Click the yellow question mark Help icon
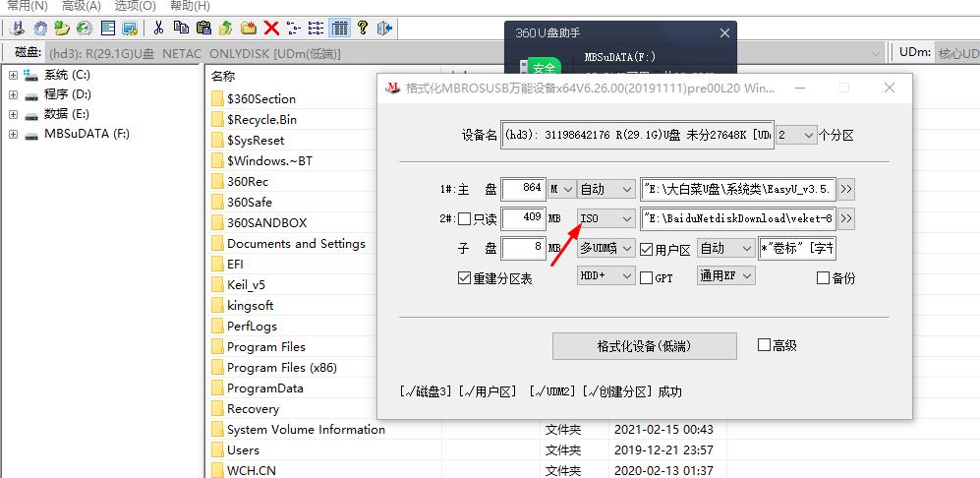Viewport: 980px width, 478px height. pyautogui.click(x=362, y=28)
